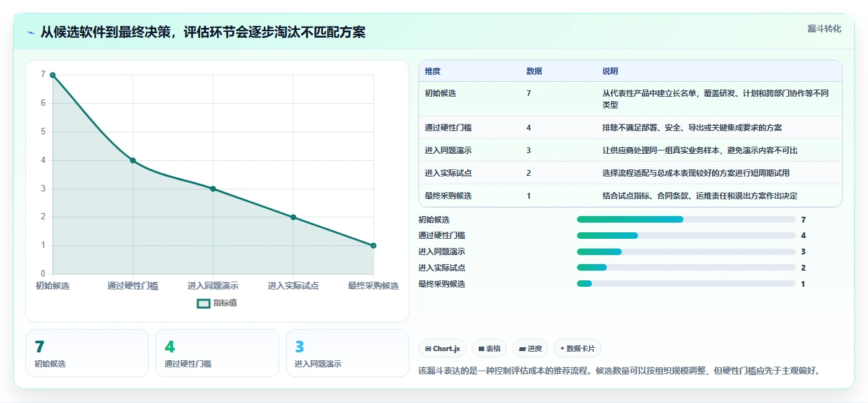Click the 最终采购候选 x-axis label

373,286
